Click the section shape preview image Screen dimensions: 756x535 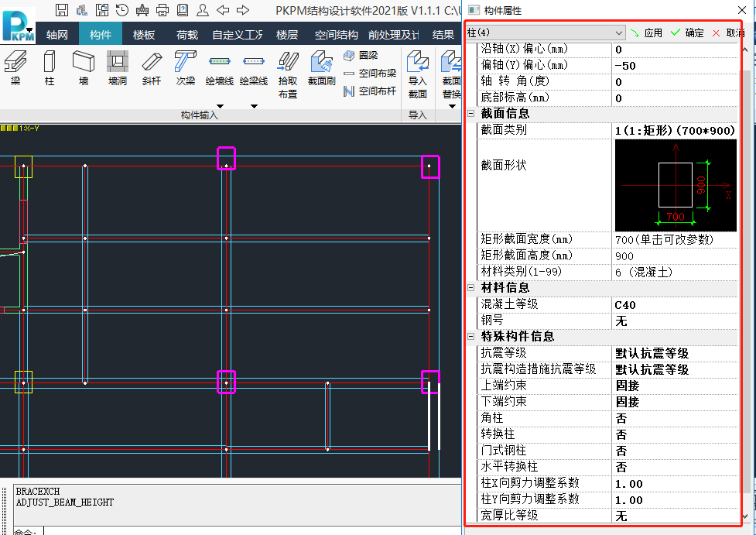(676, 185)
